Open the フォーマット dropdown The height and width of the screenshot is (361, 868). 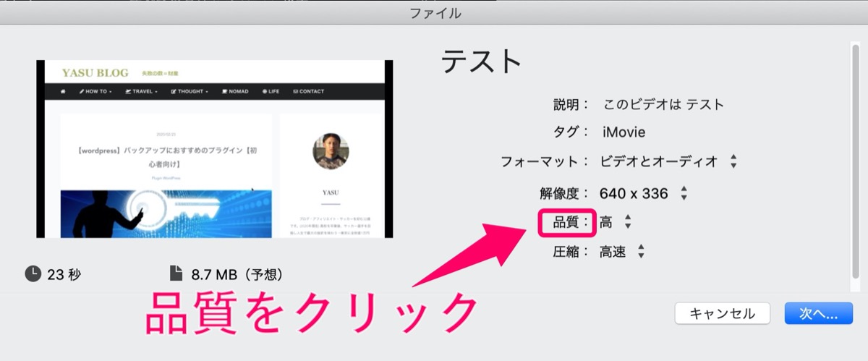pyautogui.click(x=668, y=161)
